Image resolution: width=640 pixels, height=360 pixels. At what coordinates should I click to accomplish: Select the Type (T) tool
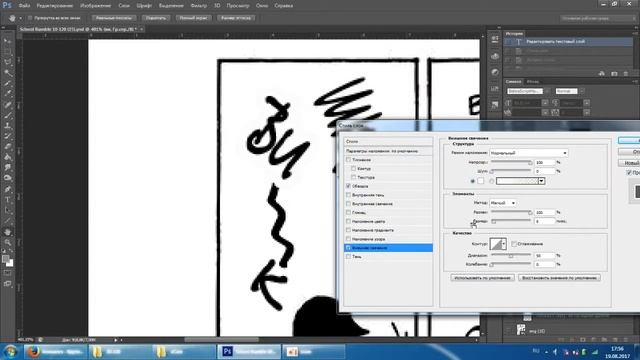7,200
